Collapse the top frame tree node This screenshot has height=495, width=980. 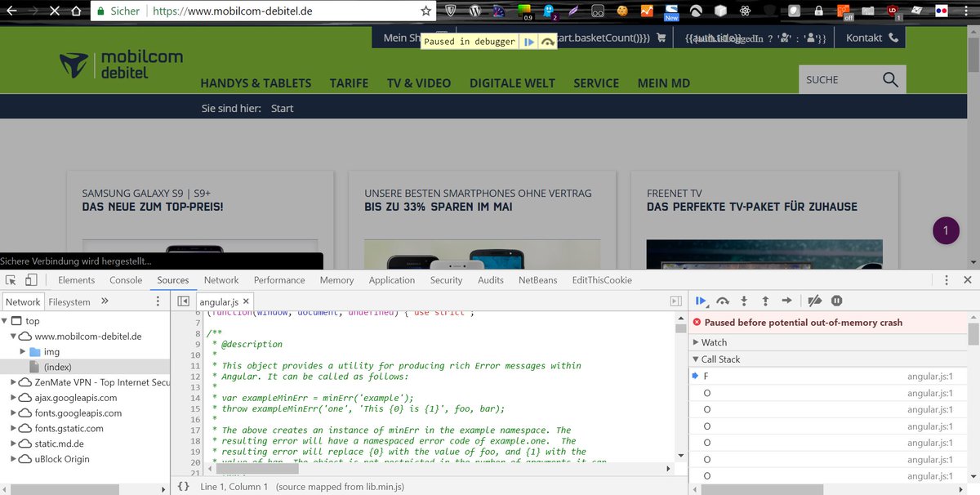tap(5, 321)
